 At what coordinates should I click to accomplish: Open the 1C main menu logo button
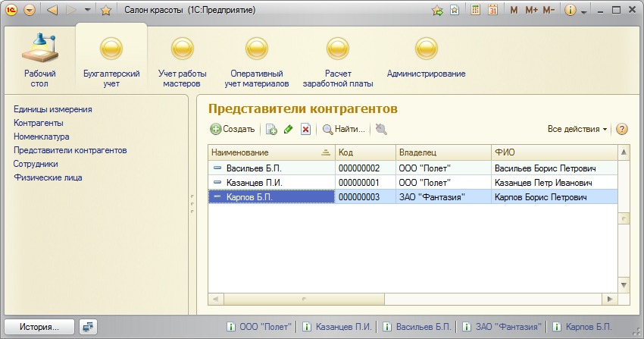tap(11, 10)
